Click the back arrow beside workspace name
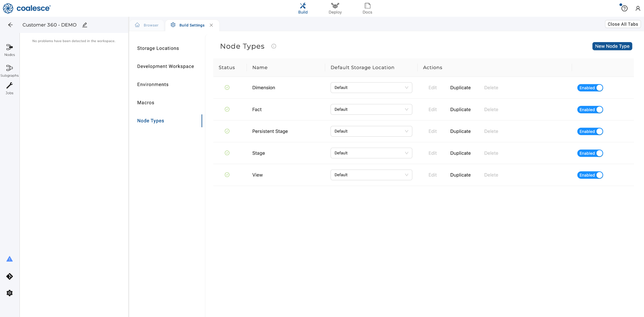Screen dimensions: 644x317 click(x=10, y=25)
